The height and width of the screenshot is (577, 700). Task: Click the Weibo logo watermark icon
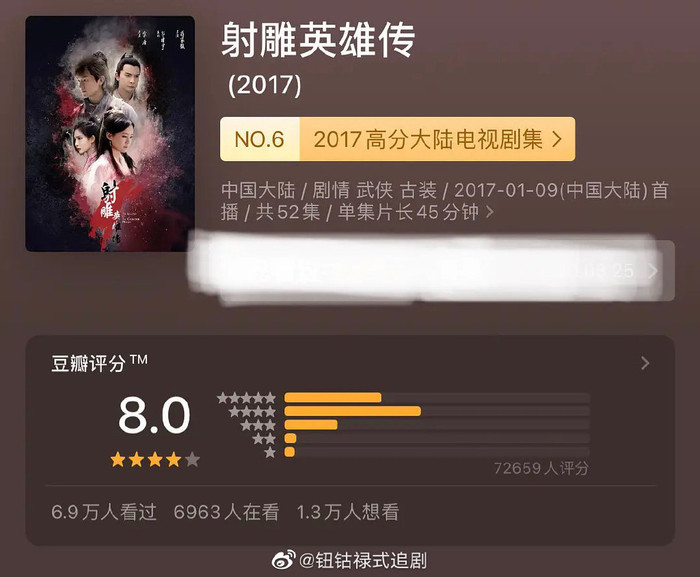284,560
